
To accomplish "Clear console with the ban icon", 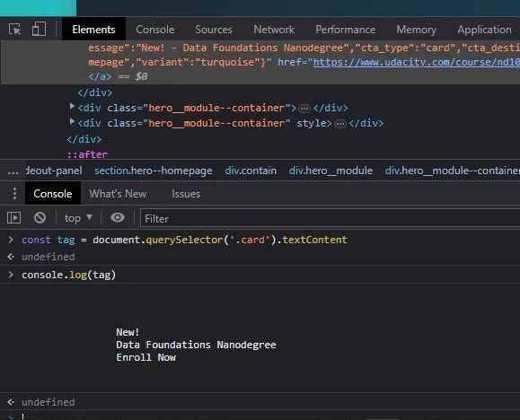I will (40, 218).
